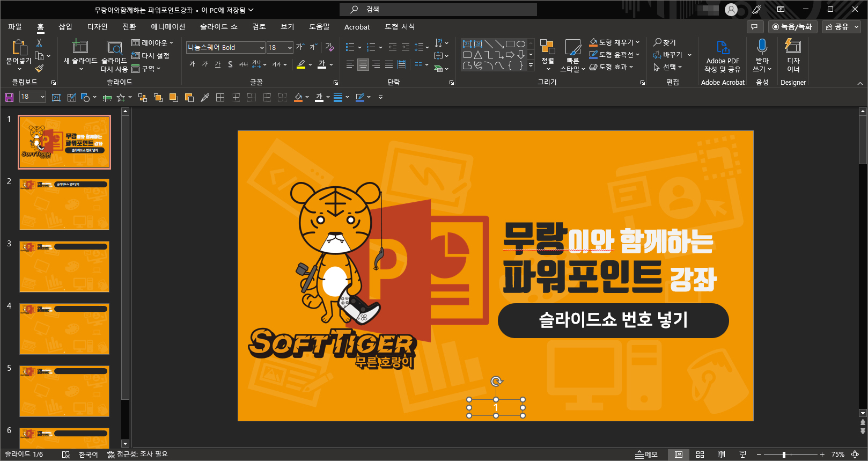868x461 pixels.
Task: Switch to reading view icon
Action: click(722, 455)
